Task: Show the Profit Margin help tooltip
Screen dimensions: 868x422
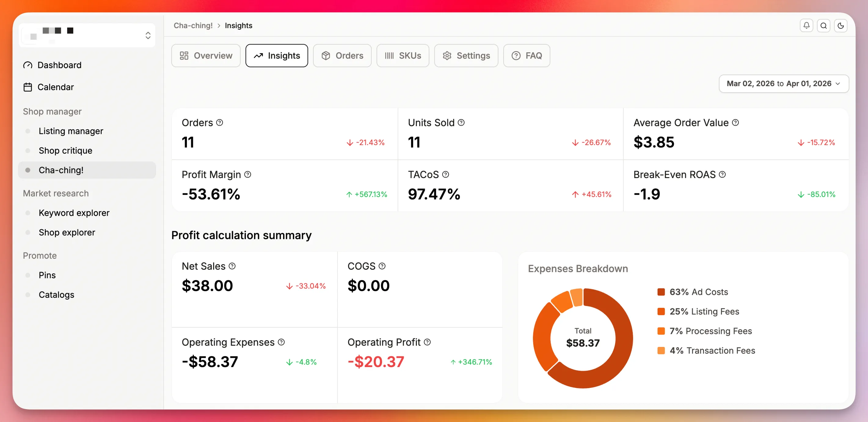Action: point(248,174)
